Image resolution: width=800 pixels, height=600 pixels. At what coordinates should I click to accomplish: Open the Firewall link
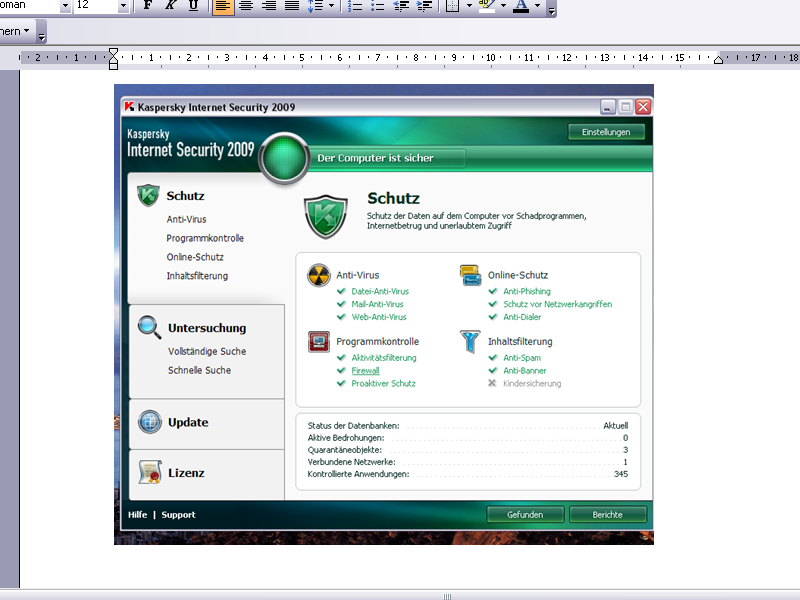365,370
